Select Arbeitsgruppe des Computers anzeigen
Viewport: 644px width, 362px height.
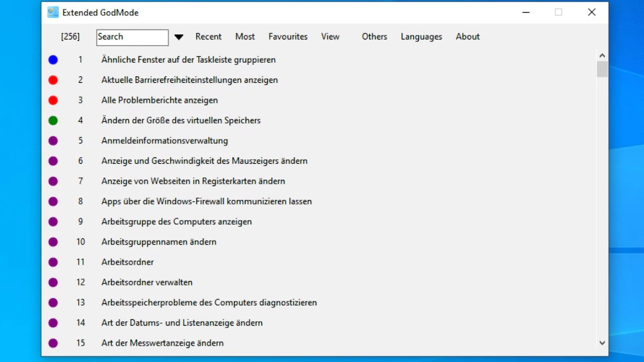[x=176, y=222]
